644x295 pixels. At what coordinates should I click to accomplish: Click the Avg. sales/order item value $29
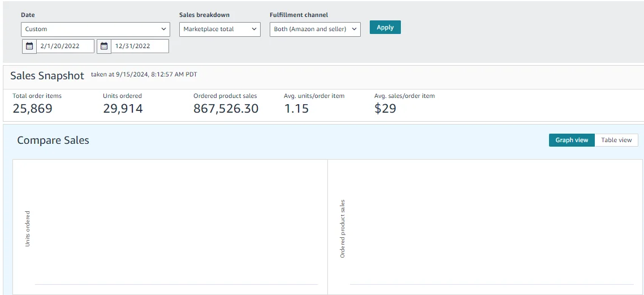pos(385,109)
